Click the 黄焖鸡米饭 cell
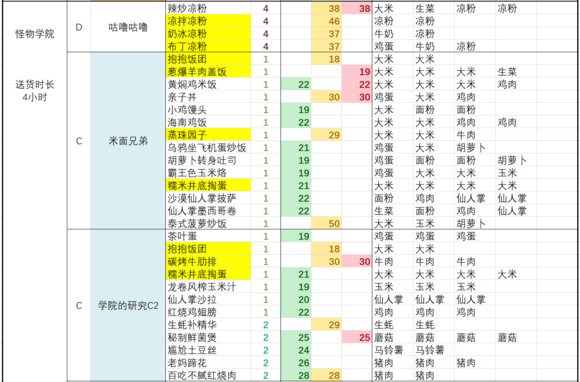This screenshot has height=382, width=580. tap(209, 84)
